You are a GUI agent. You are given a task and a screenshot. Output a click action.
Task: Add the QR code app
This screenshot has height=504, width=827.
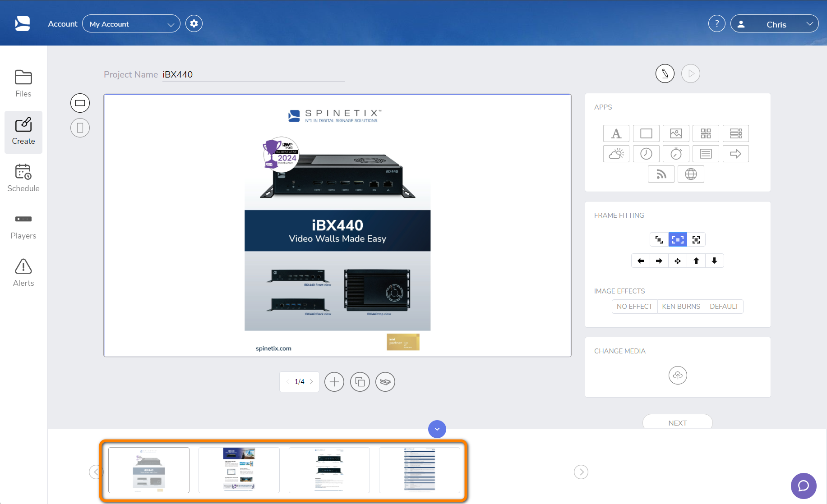706,133
